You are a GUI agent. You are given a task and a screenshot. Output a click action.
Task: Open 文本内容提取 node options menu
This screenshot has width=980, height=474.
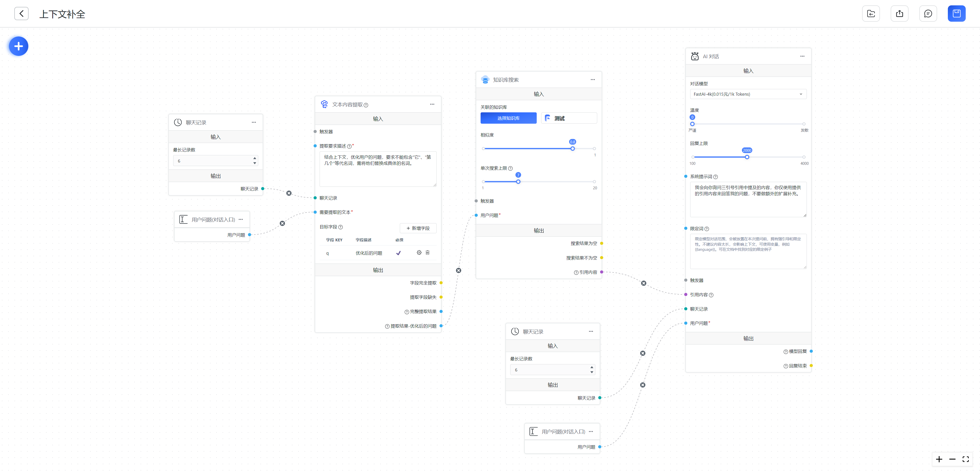[x=432, y=104]
